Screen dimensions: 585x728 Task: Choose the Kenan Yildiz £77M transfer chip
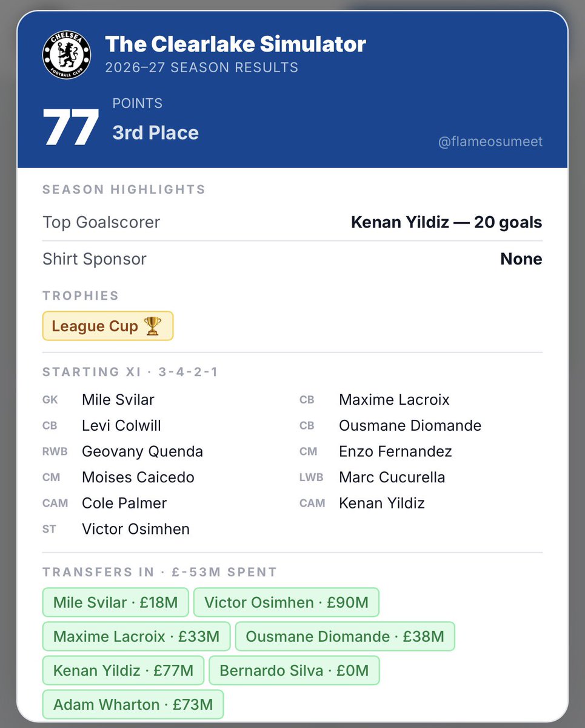pyautogui.click(x=123, y=670)
